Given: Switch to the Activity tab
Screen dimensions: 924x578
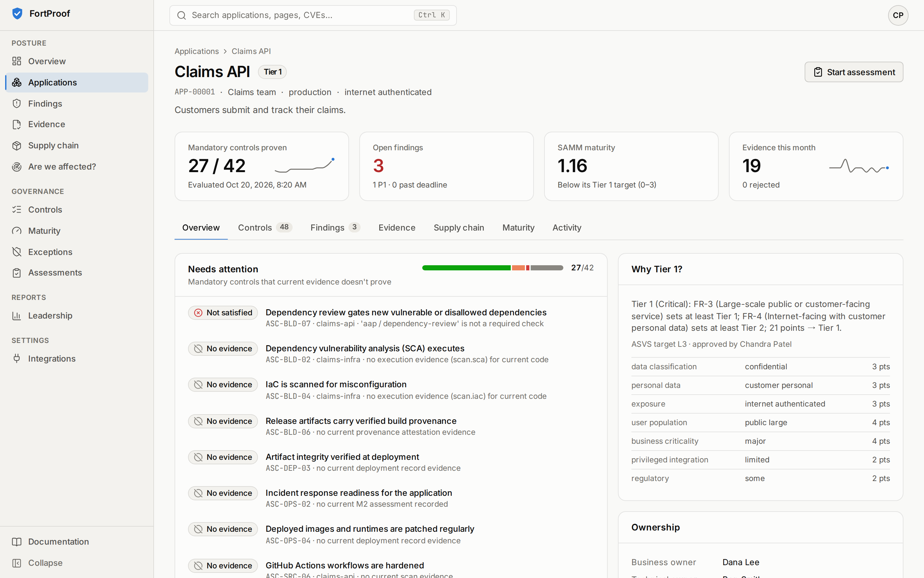Looking at the screenshot, I should (567, 228).
